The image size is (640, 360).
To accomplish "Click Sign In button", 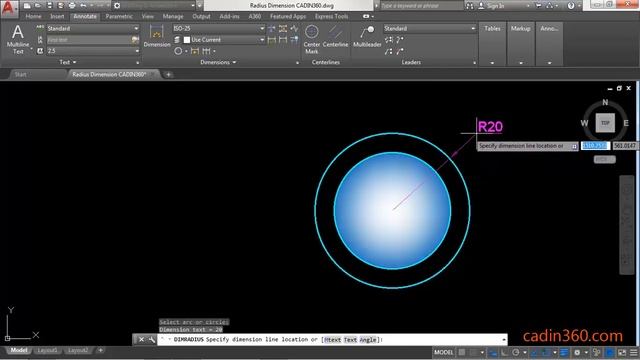I will coord(495,6).
